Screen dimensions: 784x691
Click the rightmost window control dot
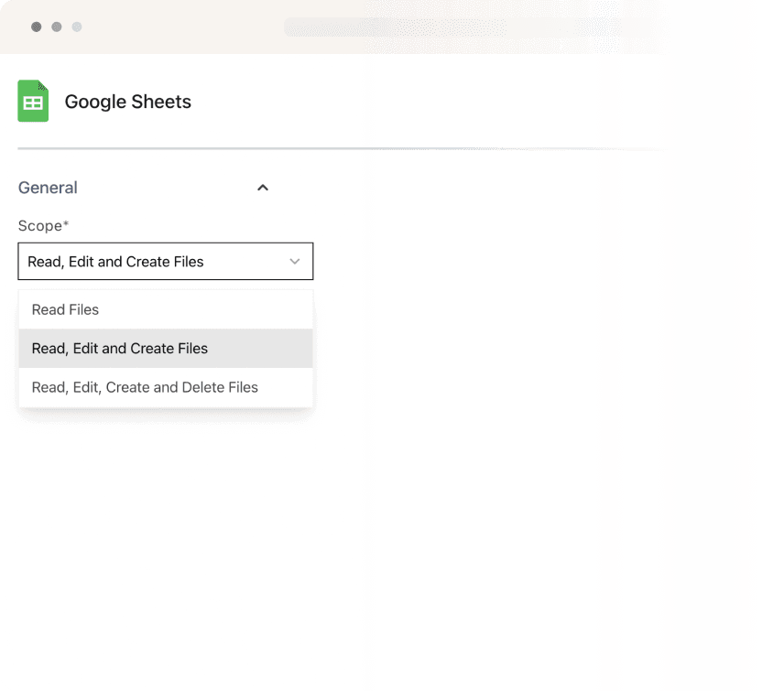coord(77,27)
